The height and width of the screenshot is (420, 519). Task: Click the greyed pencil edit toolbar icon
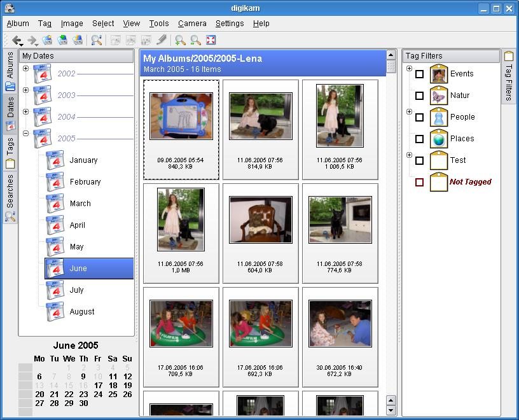click(161, 40)
